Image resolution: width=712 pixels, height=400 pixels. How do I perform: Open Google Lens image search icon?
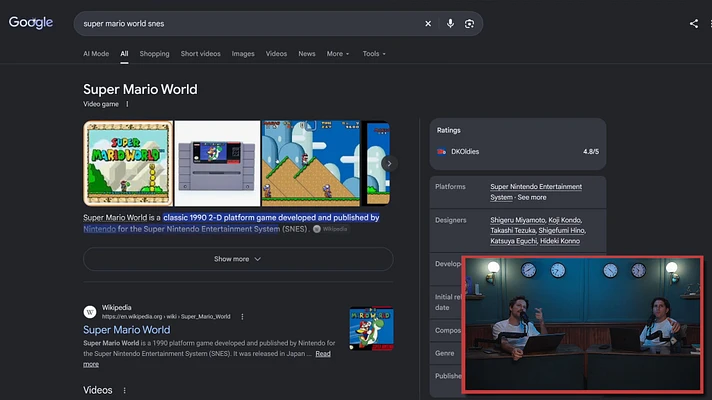pos(469,24)
